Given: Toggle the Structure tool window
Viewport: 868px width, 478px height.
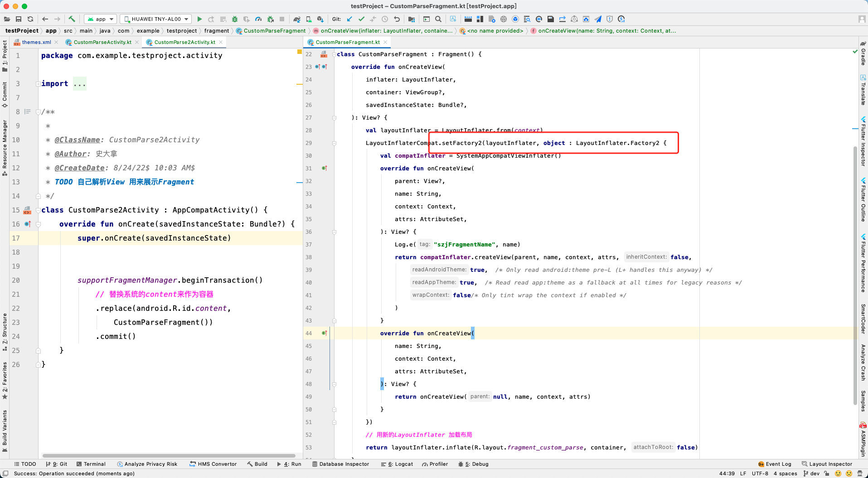Looking at the screenshot, I should 5,332.
